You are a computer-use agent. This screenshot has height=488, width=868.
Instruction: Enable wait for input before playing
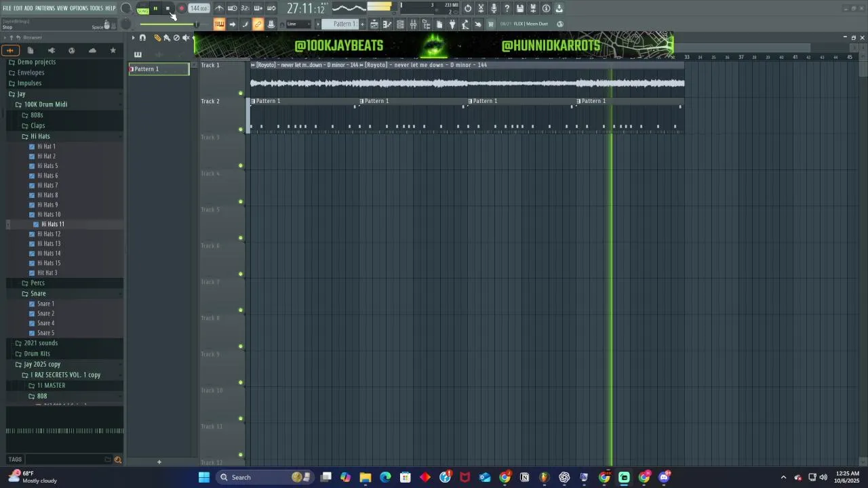[x=232, y=8]
